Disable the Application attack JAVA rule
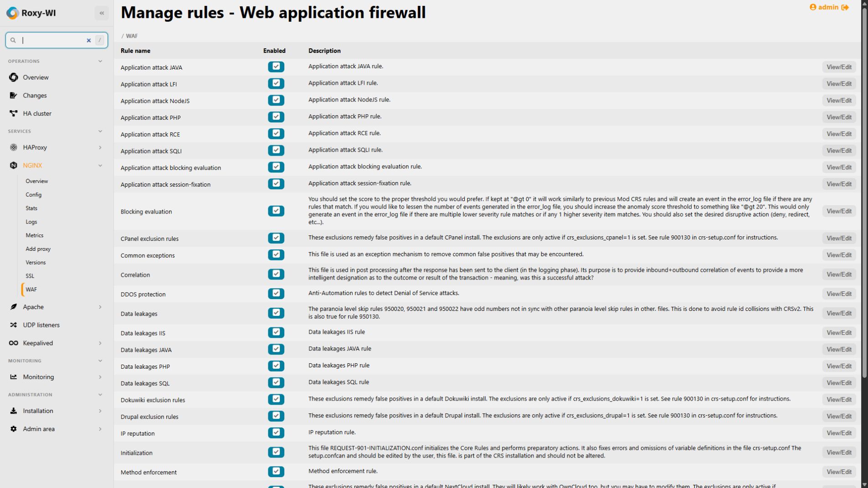The height and width of the screenshot is (488, 868). 276,67
